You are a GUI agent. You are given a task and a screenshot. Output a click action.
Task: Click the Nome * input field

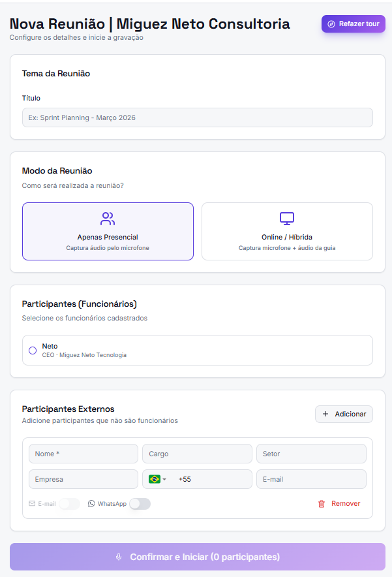83,454
